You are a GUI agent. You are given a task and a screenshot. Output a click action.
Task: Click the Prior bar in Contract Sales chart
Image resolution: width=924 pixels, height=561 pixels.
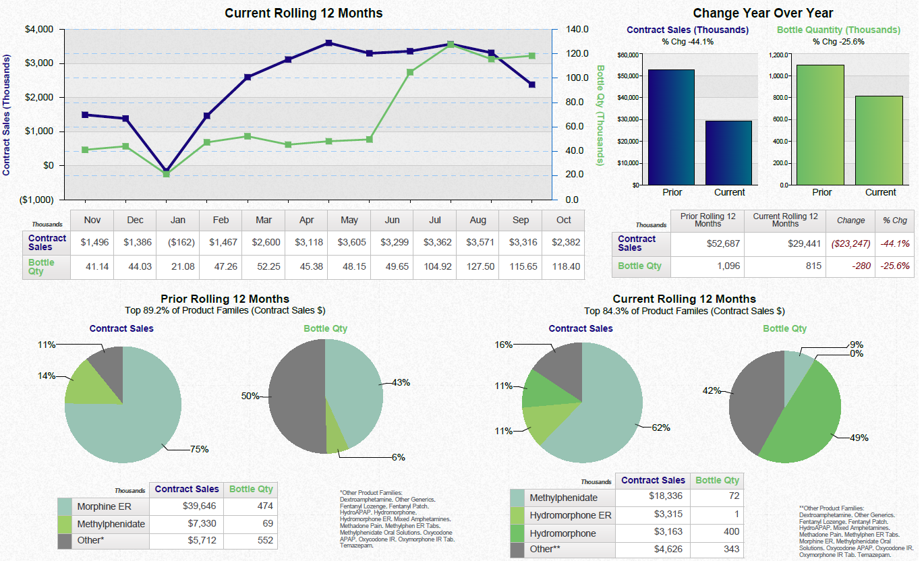coord(672,128)
